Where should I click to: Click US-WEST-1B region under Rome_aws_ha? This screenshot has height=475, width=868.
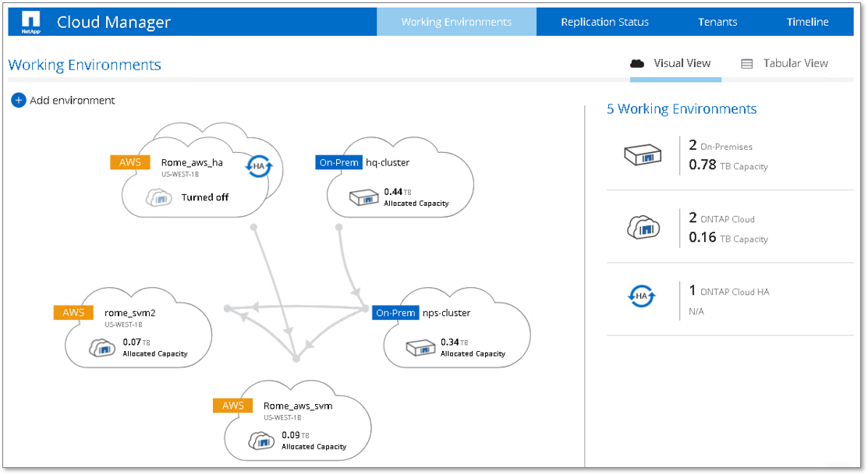pos(180,175)
